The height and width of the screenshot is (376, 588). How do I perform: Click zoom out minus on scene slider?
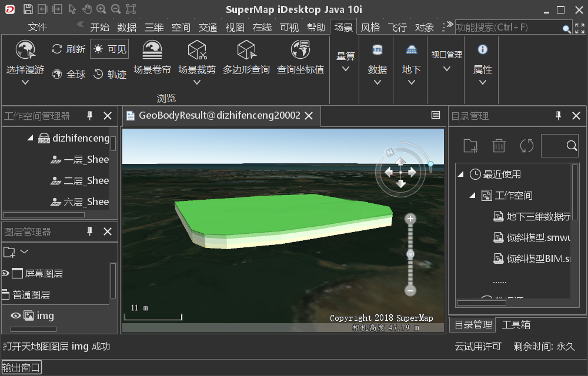pos(410,290)
